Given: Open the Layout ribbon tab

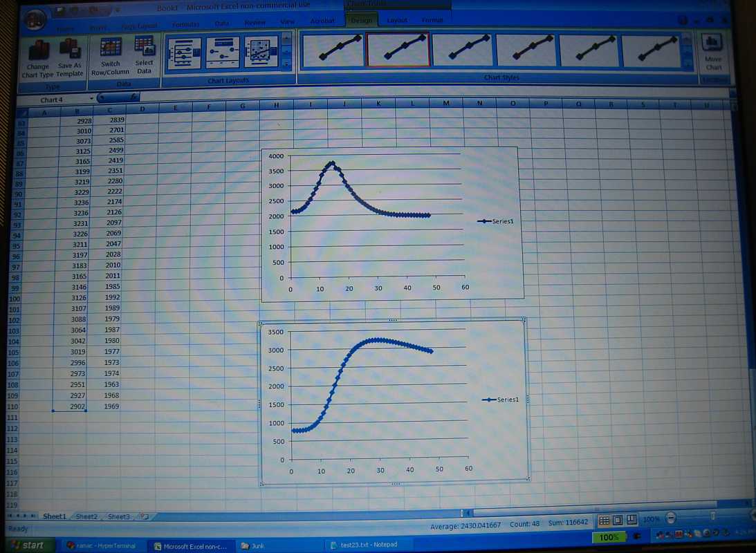Looking at the screenshot, I should (397, 21).
